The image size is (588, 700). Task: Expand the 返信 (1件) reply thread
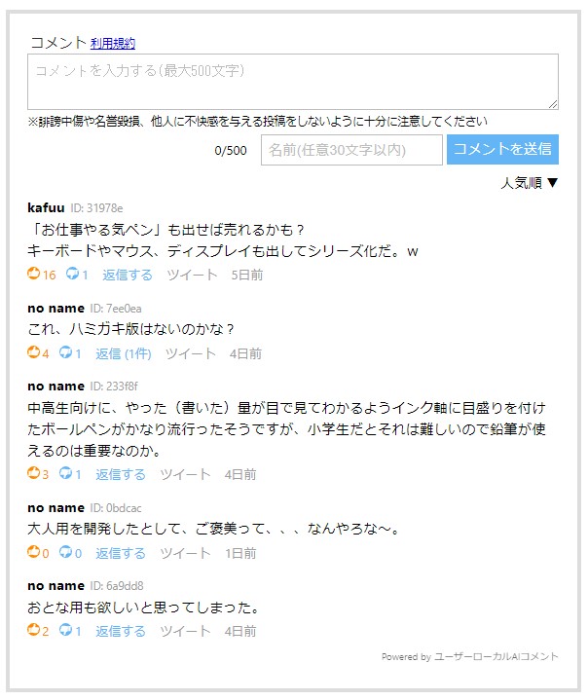pyautogui.click(x=123, y=353)
